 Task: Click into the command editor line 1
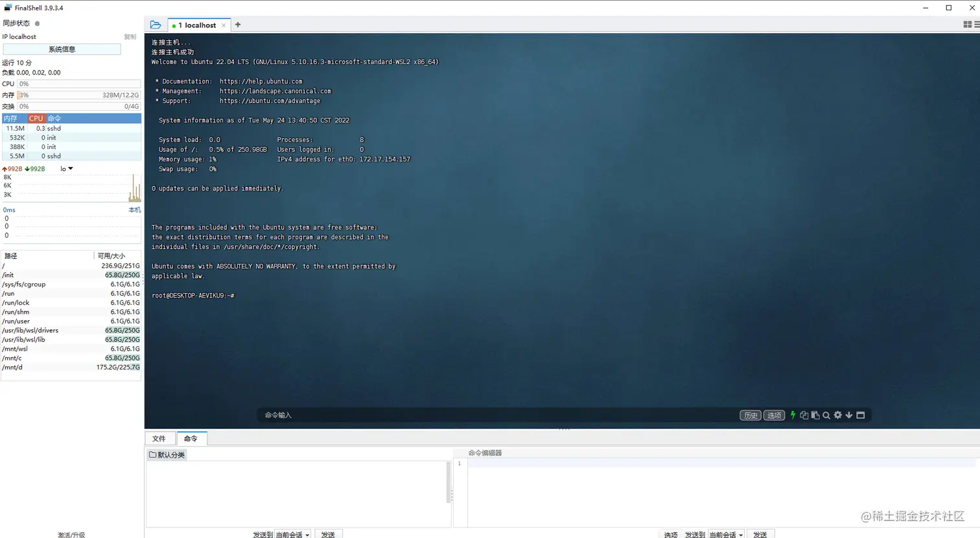click(x=721, y=463)
